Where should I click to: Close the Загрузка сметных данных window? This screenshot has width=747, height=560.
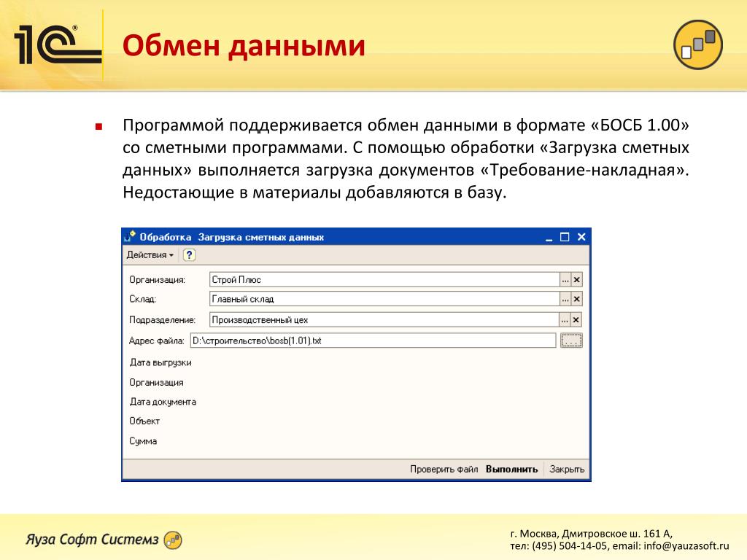581,237
